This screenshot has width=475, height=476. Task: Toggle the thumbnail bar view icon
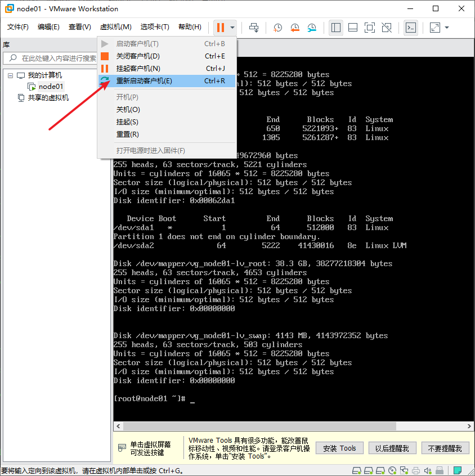click(x=353, y=28)
